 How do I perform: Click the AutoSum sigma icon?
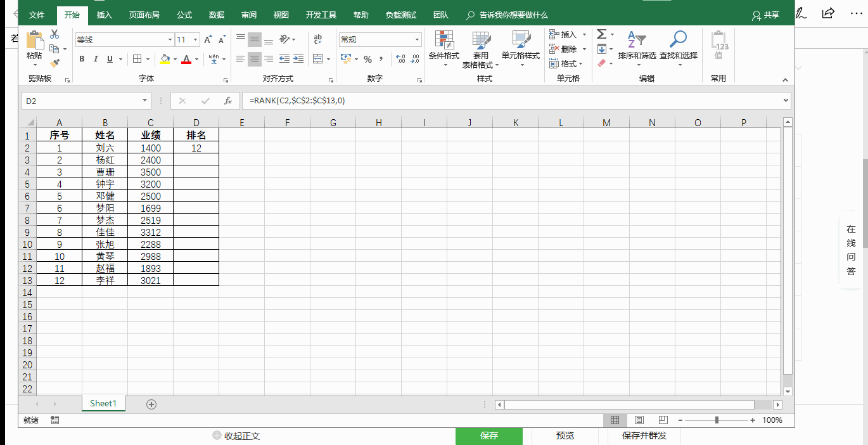coord(602,34)
